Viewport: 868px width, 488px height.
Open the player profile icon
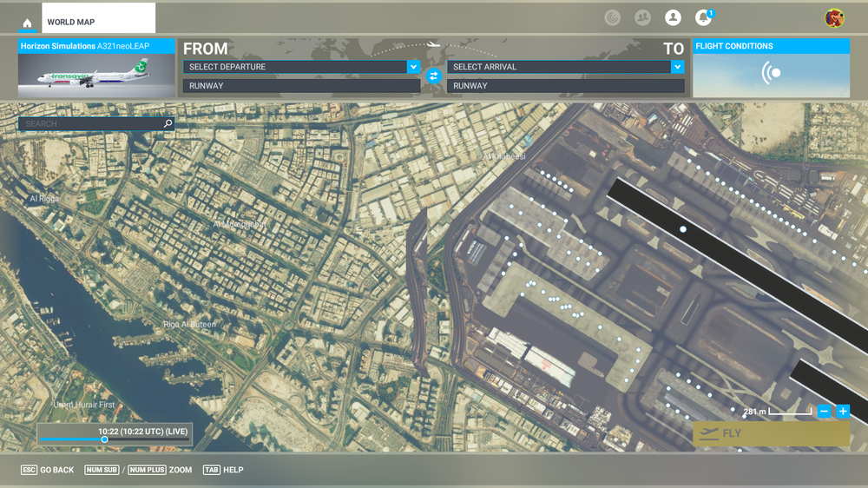point(673,18)
